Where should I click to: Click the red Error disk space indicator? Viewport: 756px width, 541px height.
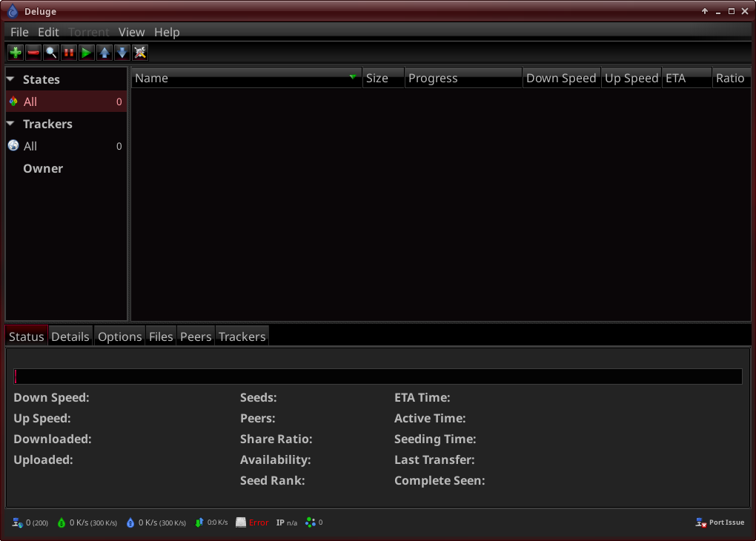(252, 522)
